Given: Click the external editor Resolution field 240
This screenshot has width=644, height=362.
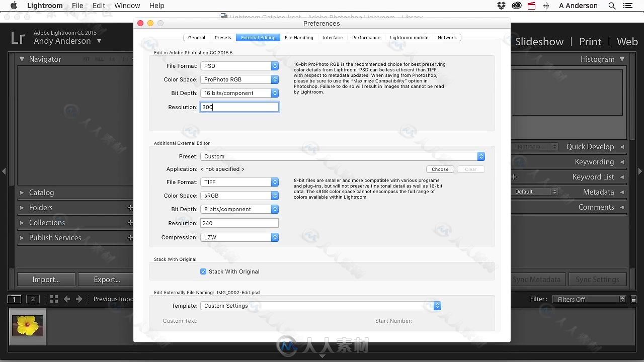Looking at the screenshot, I should tap(239, 223).
